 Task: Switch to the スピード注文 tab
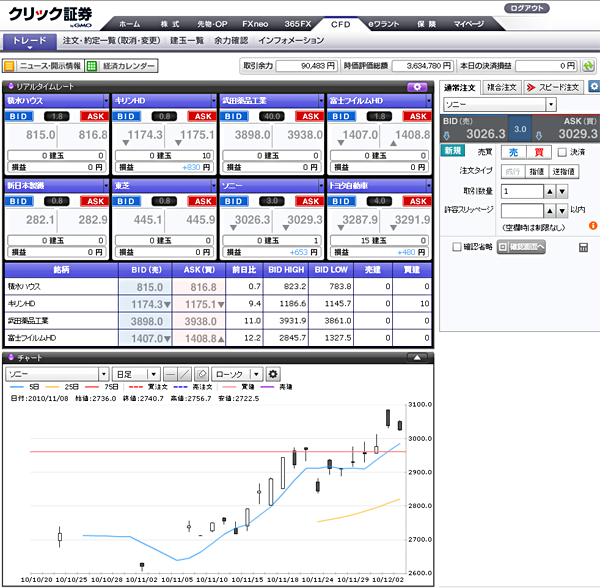(554, 87)
